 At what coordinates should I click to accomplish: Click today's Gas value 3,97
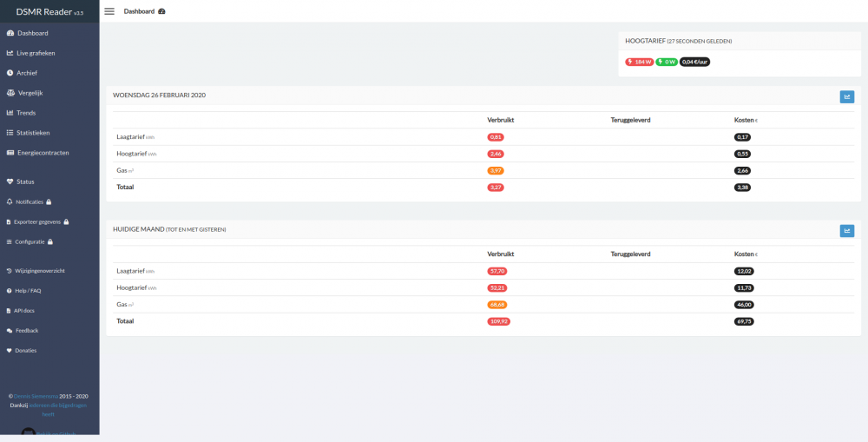pos(496,170)
